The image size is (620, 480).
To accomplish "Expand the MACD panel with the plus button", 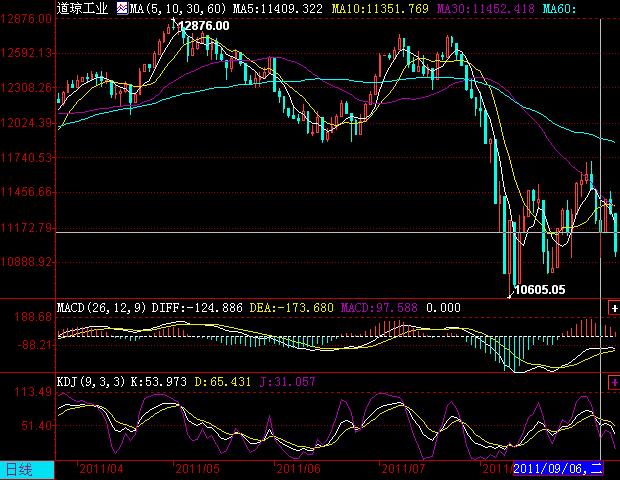I will (614, 308).
